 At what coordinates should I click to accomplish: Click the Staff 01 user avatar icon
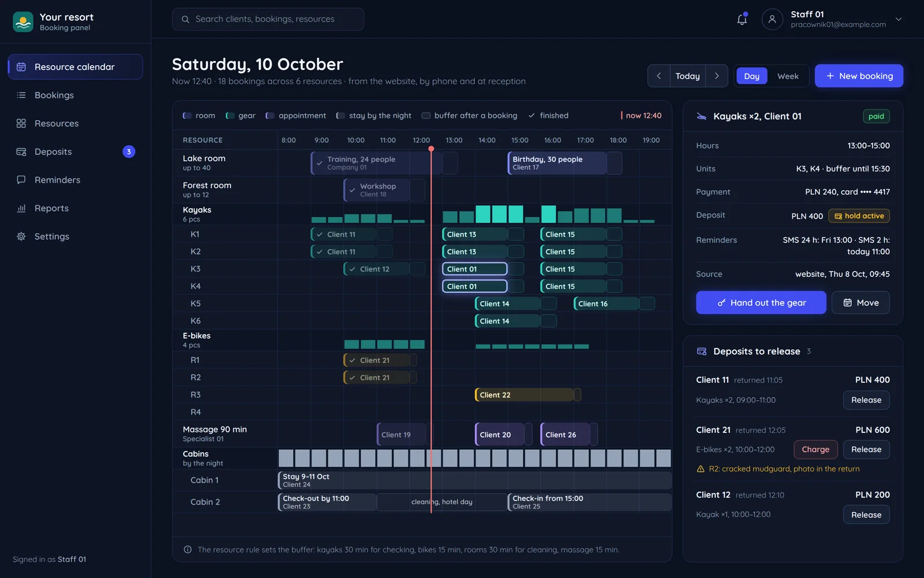tap(772, 19)
